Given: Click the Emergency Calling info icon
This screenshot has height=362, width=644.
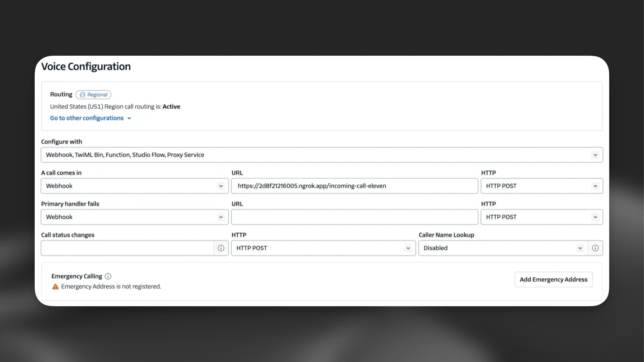Looking at the screenshot, I should coord(108,276).
